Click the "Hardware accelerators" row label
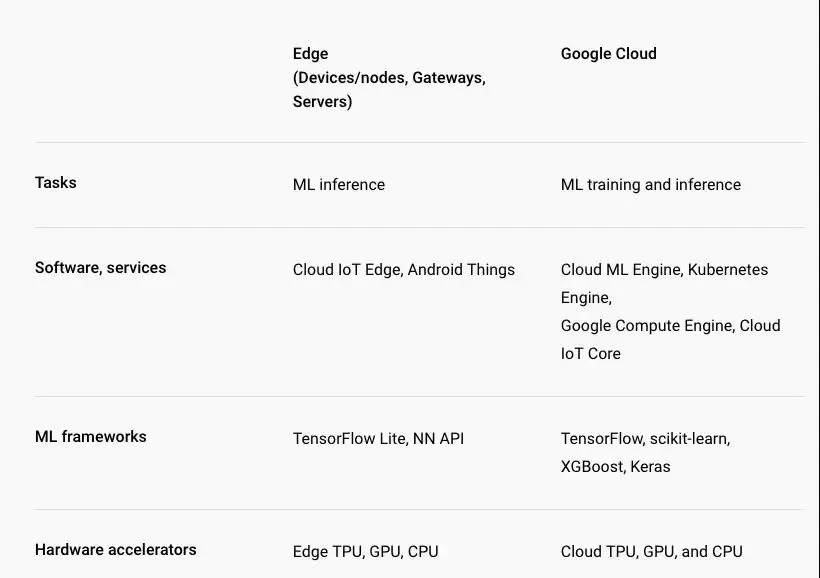Viewport: 820px width, 578px height. coord(115,550)
